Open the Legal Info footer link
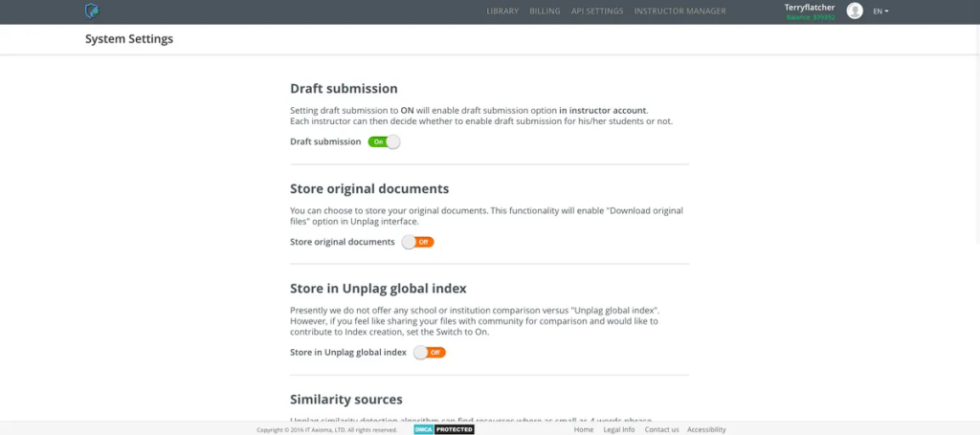 (619, 429)
